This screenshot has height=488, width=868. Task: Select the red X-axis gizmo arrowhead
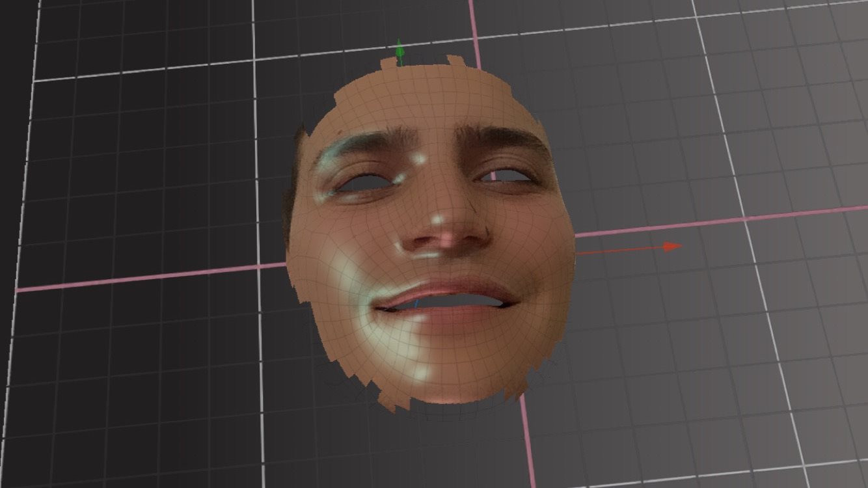(x=673, y=246)
